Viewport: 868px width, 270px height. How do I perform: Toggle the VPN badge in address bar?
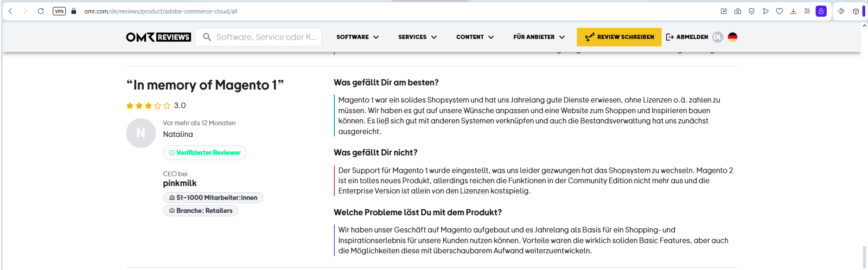(x=59, y=11)
